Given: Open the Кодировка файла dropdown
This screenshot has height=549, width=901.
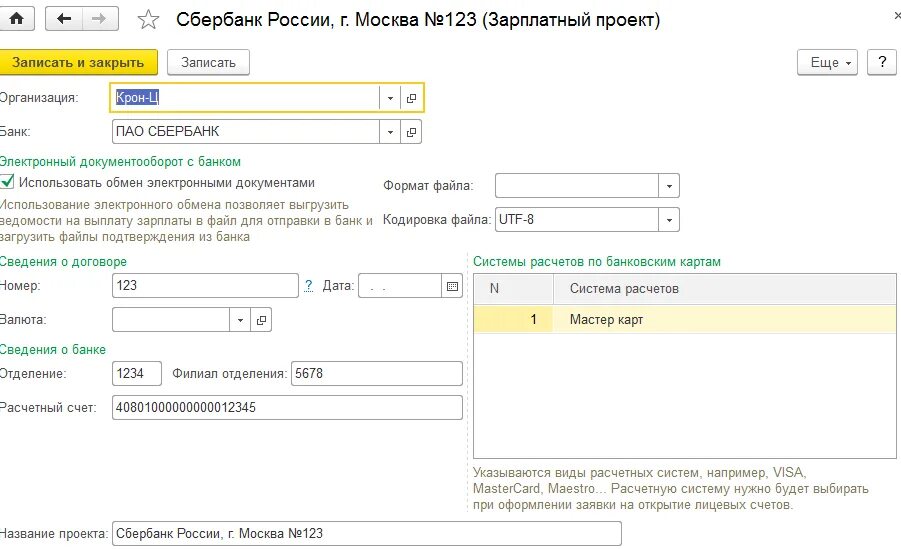Looking at the screenshot, I should coord(669,220).
